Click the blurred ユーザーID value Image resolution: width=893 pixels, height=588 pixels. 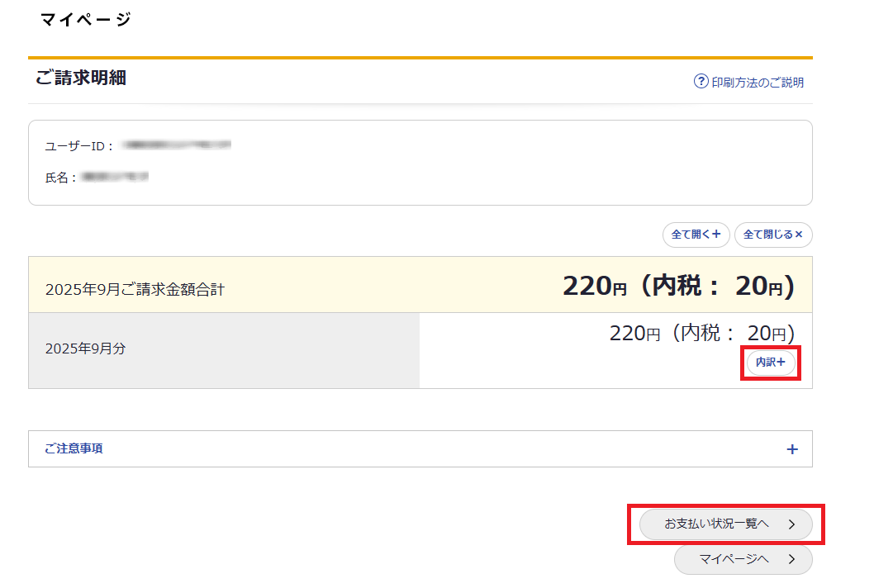pyautogui.click(x=176, y=145)
